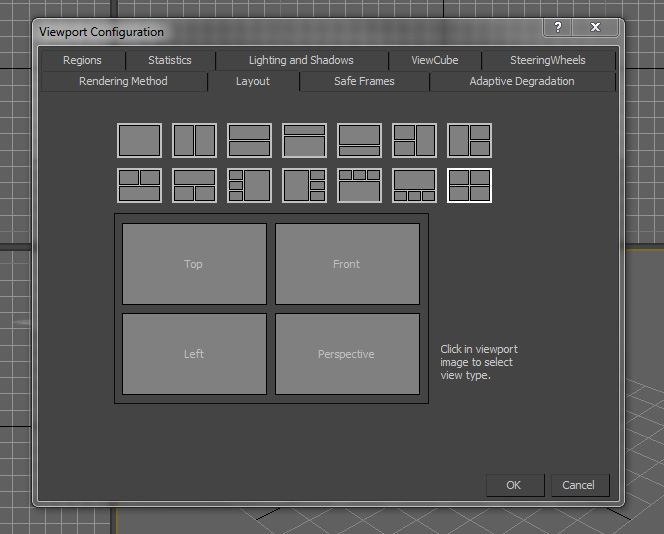The image size is (664, 534).
Task: Go to the Rendering Method tab
Action: pyautogui.click(x=124, y=81)
